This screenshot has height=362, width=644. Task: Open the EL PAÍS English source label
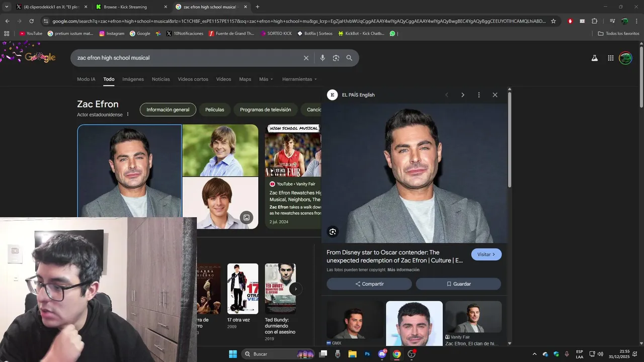tap(358, 95)
